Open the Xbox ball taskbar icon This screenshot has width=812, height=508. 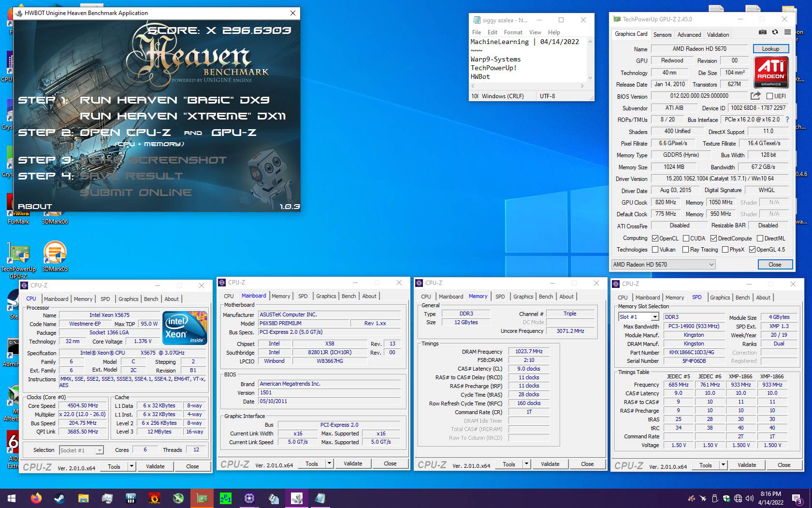pyautogui.click(x=178, y=498)
